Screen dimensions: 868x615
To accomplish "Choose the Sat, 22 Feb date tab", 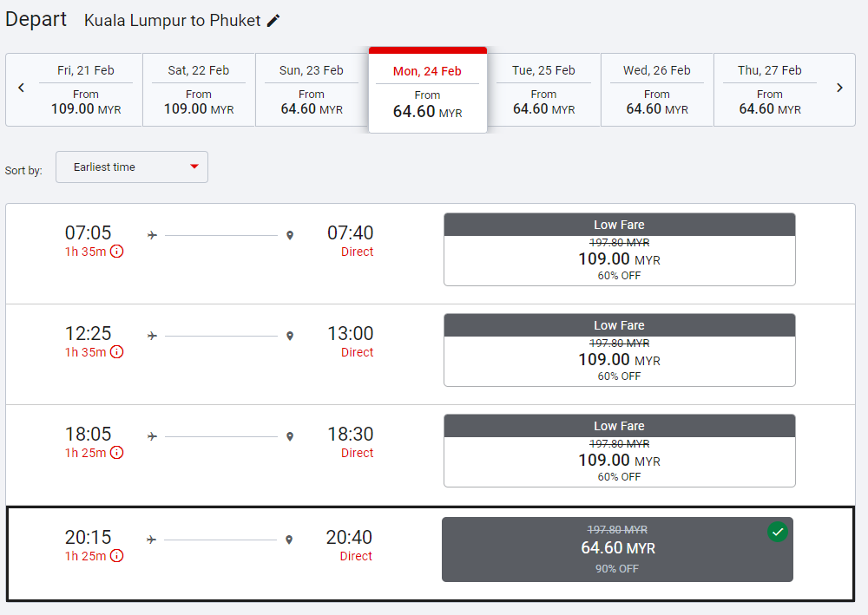I will (x=199, y=90).
